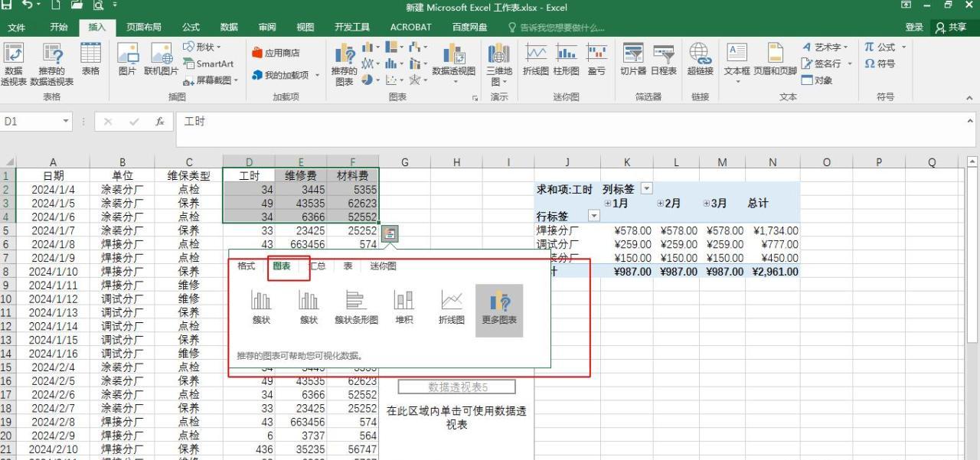Choose the Line chart (折线图) in Quick Analysis

(452, 308)
